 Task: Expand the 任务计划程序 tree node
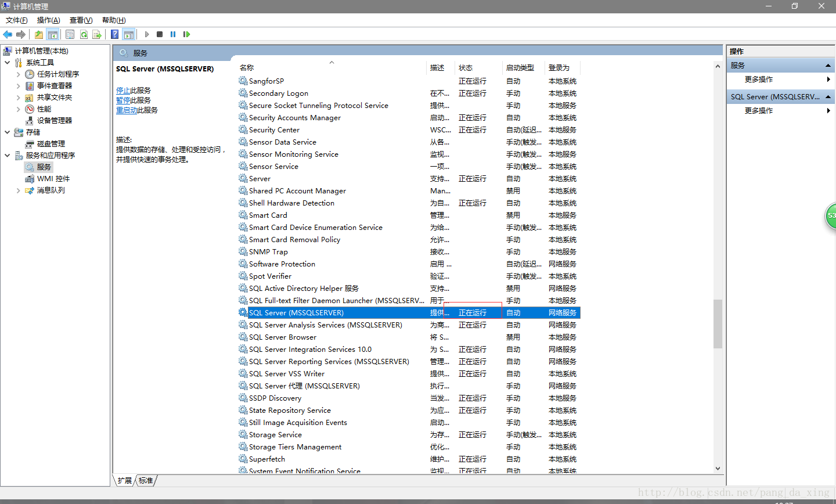pos(18,74)
